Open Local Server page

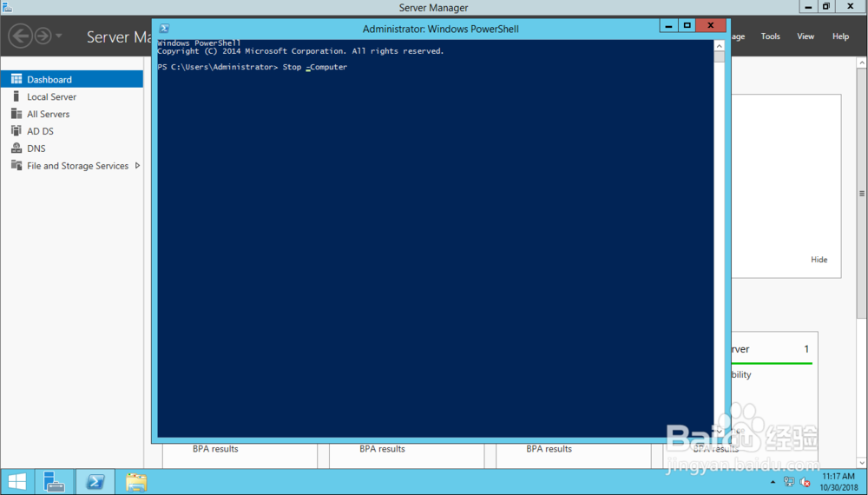pos(51,97)
